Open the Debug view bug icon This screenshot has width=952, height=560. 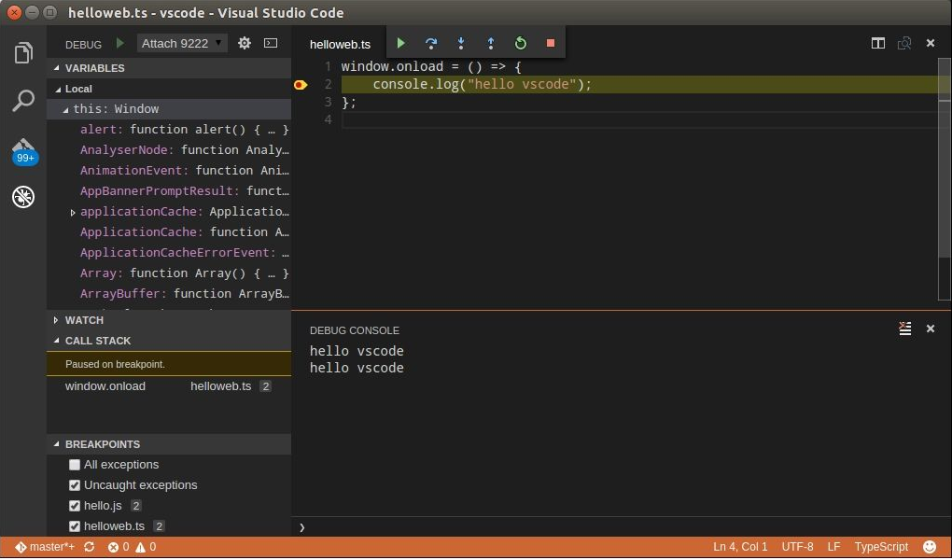point(23,197)
